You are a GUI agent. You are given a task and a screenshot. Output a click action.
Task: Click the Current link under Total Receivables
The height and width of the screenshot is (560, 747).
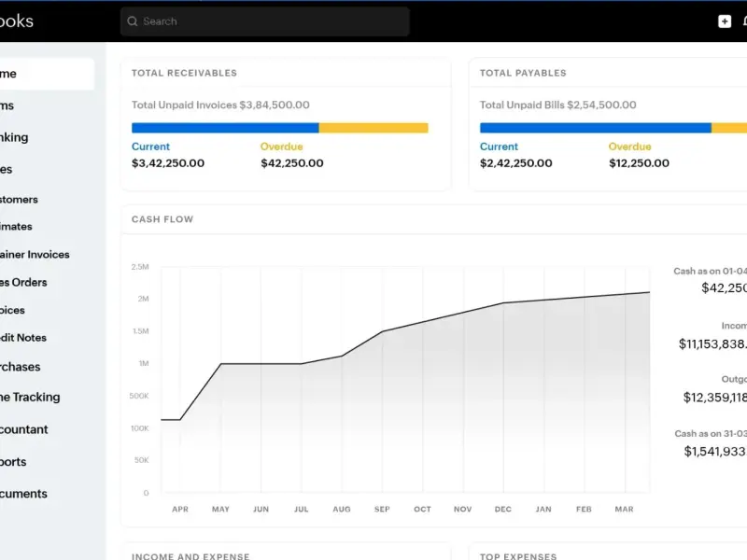pyautogui.click(x=150, y=147)
